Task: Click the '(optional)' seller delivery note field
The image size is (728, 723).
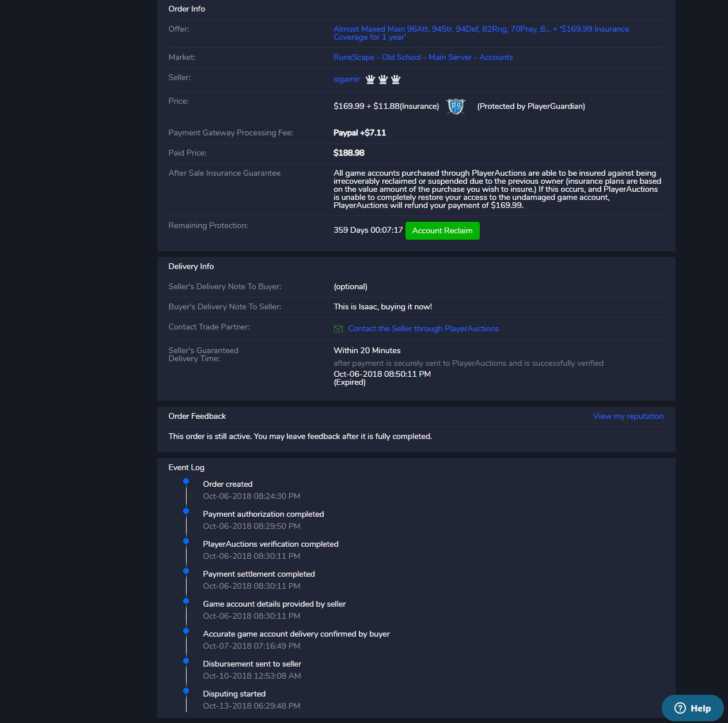Action: pyautogui.click(x=350, y=286)
